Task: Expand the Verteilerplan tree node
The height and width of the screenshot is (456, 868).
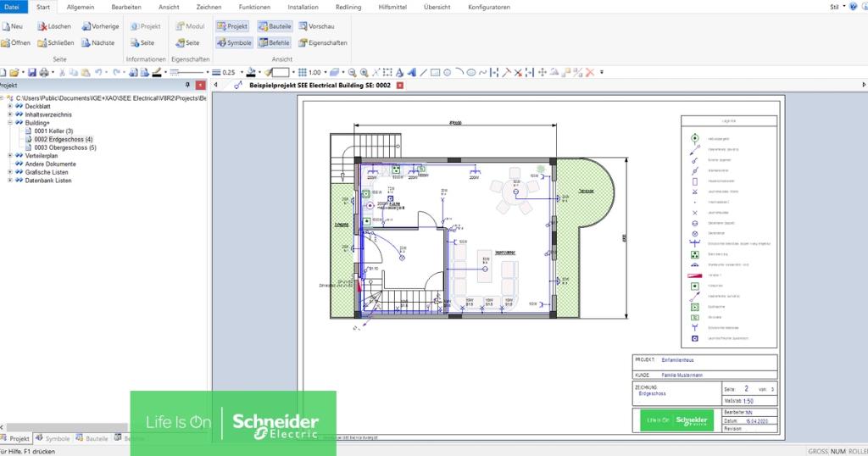Action: coord(10,155)
